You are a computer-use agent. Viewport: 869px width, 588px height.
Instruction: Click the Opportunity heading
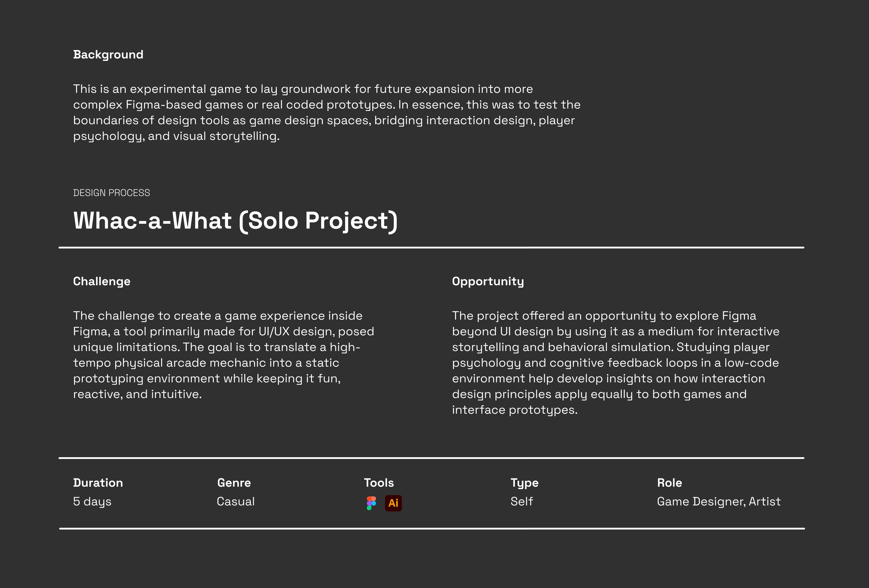tap(488, 281)
